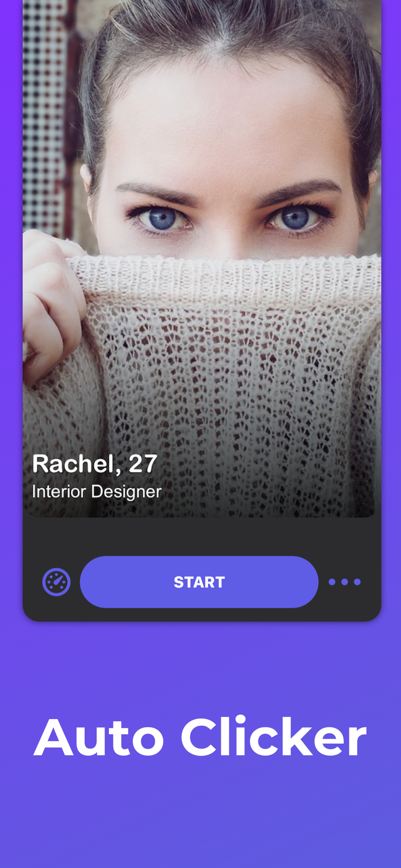Tap Rachel's profile photo card
Image resolution: width=401 pixels, height=868 pixels.
click(202, 259)
